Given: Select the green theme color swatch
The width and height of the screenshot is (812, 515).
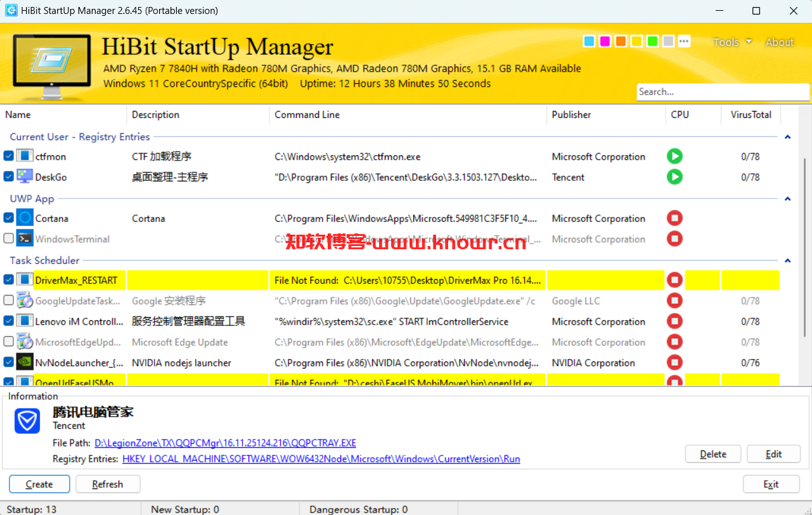Looking at the screenshot, I should tap(652, 41).
